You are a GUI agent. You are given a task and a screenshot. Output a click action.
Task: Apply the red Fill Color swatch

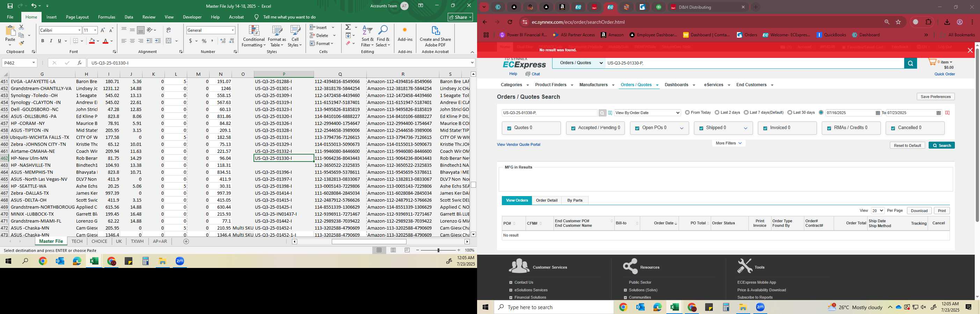92,41
